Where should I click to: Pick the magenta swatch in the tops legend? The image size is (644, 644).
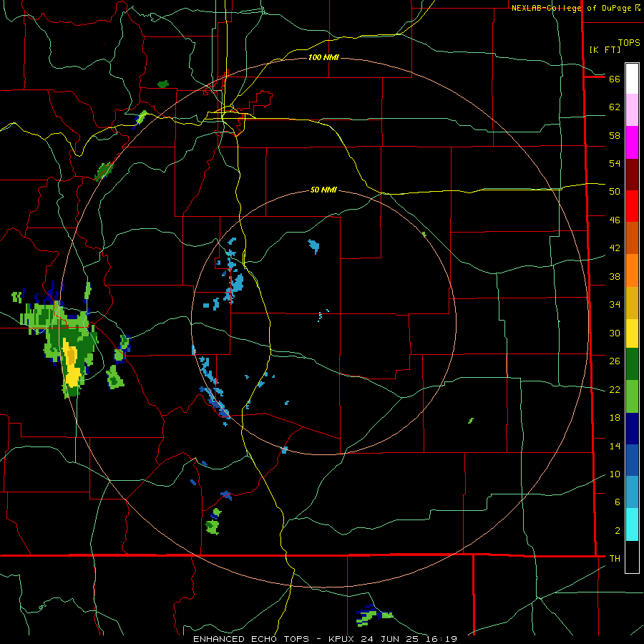[x=632, y=142]
